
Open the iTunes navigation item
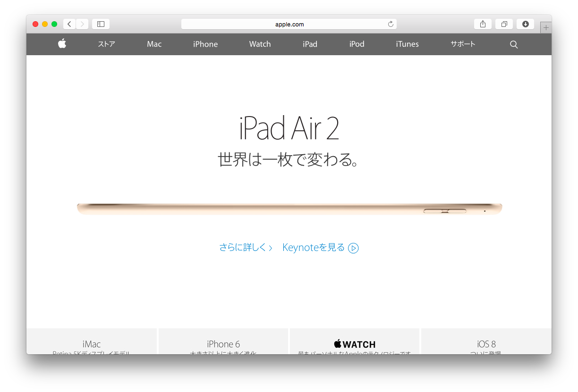[407, 44]
